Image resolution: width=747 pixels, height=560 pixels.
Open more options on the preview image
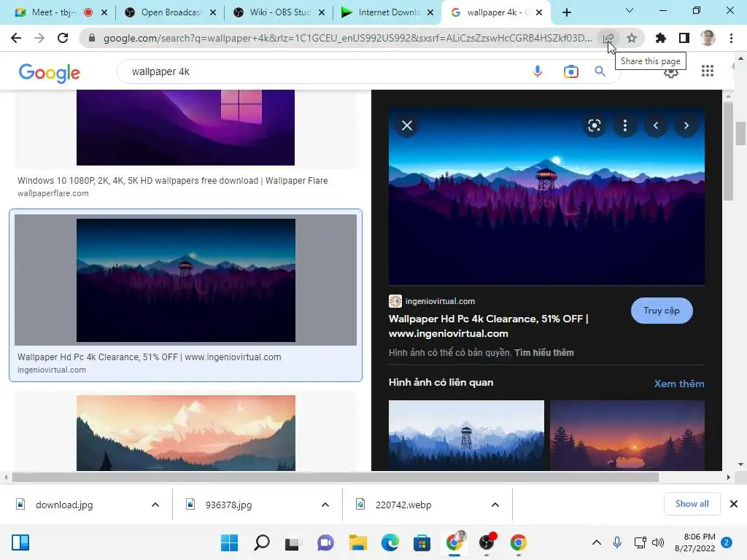pos(625,125)
